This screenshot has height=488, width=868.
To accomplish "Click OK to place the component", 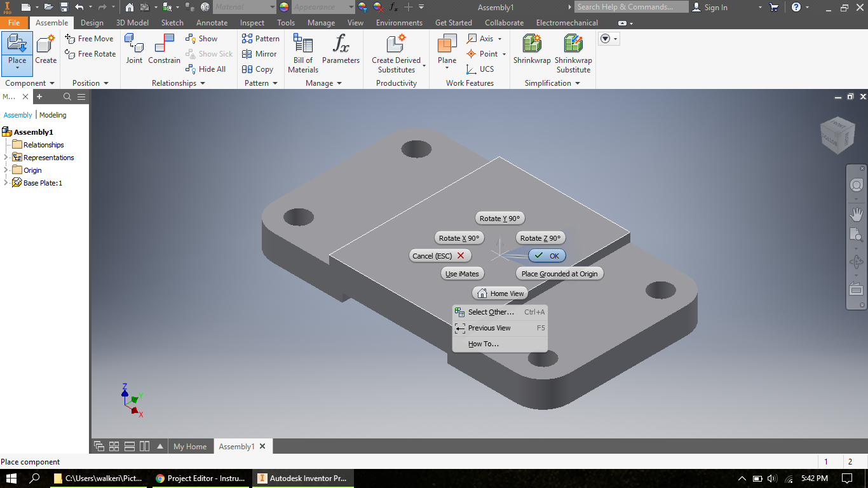I will (547, 255).
